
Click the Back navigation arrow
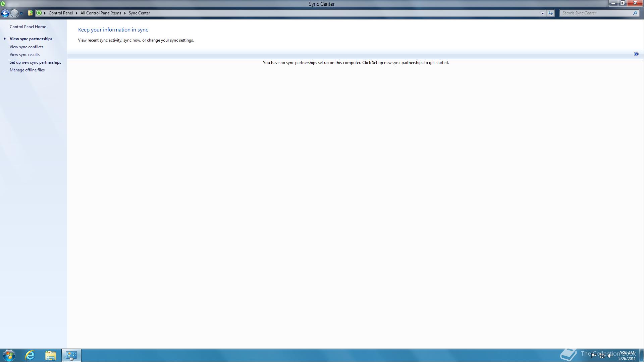tap(5, 13)
